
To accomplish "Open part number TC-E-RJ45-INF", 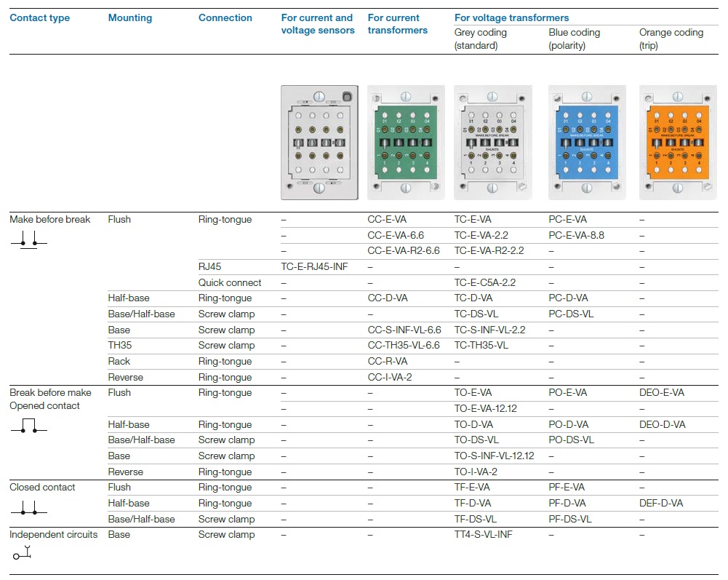I will click(314, 267).
